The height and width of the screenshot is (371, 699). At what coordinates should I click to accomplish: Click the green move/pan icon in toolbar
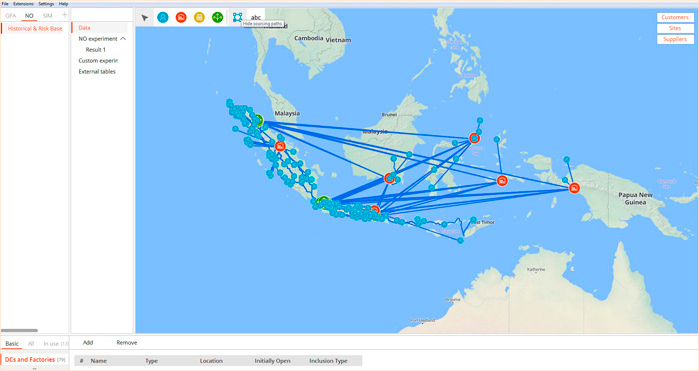pos(218,17)
